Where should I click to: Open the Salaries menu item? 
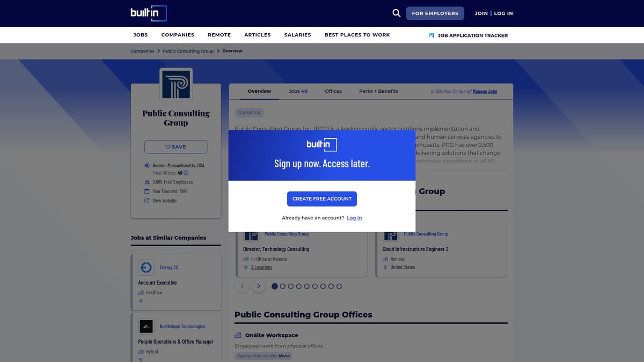tap(297, 35)
